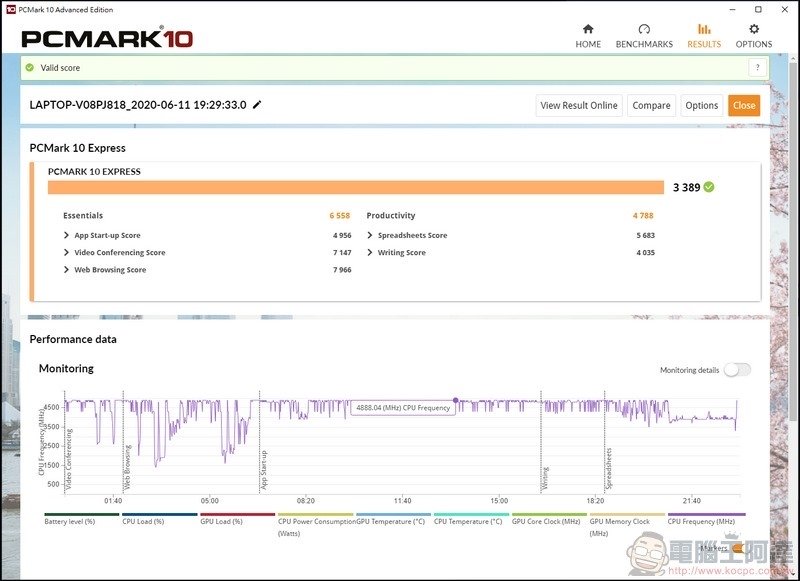800x581 pixels.
Task: Enable the Monitoring details toggle
Action: (x=737, y=370)
